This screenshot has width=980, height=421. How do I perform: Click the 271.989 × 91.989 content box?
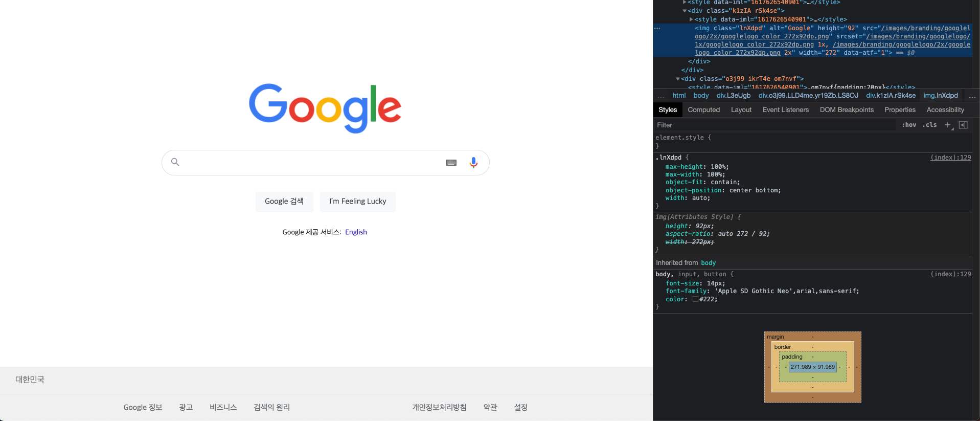coord(812,367)
